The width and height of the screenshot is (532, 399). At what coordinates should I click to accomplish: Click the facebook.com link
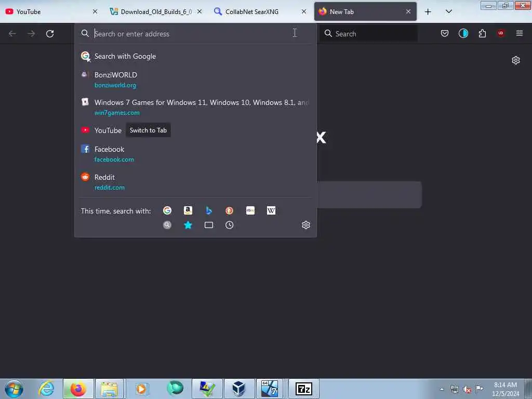point(114,159)
